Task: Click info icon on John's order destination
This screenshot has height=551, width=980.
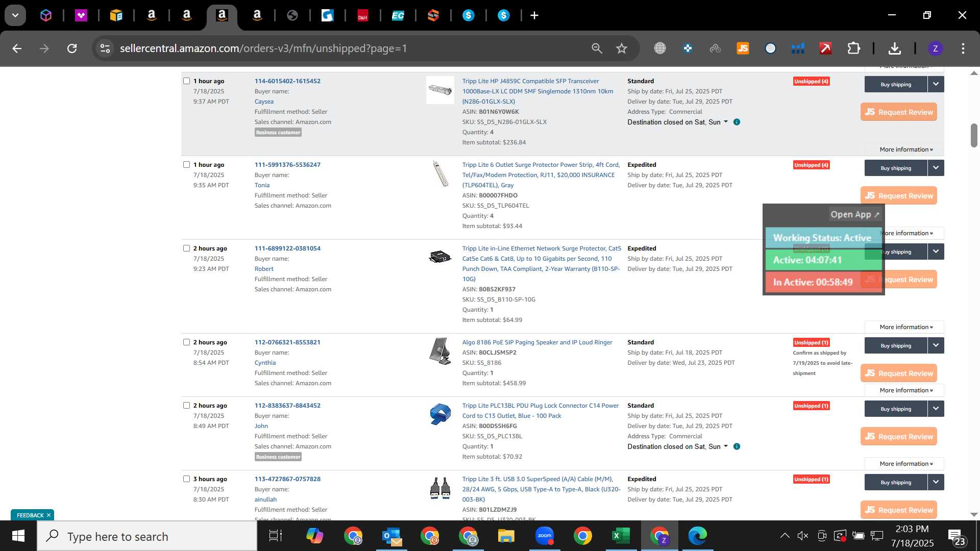Action: coord(737,446)
